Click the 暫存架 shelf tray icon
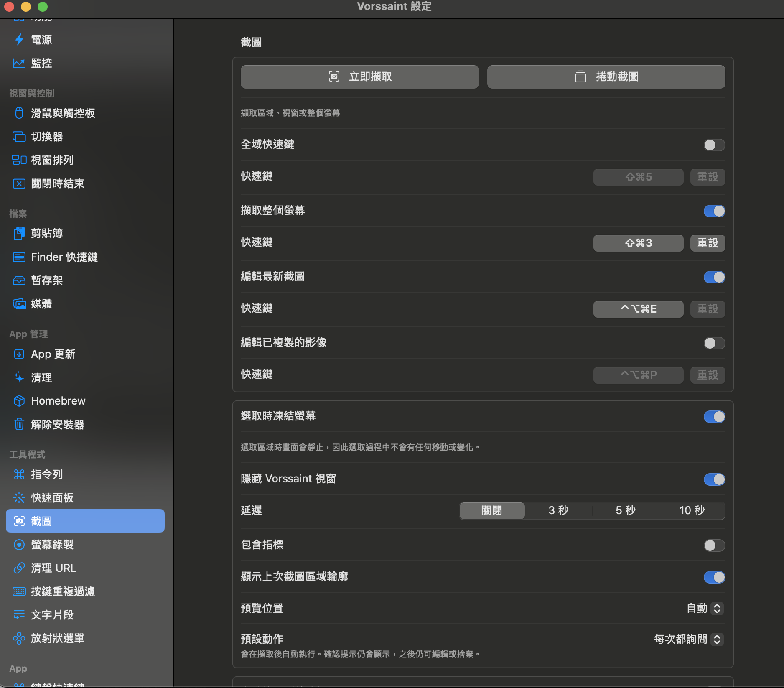Viewport: 784px width, 688px height. [19, 280]
